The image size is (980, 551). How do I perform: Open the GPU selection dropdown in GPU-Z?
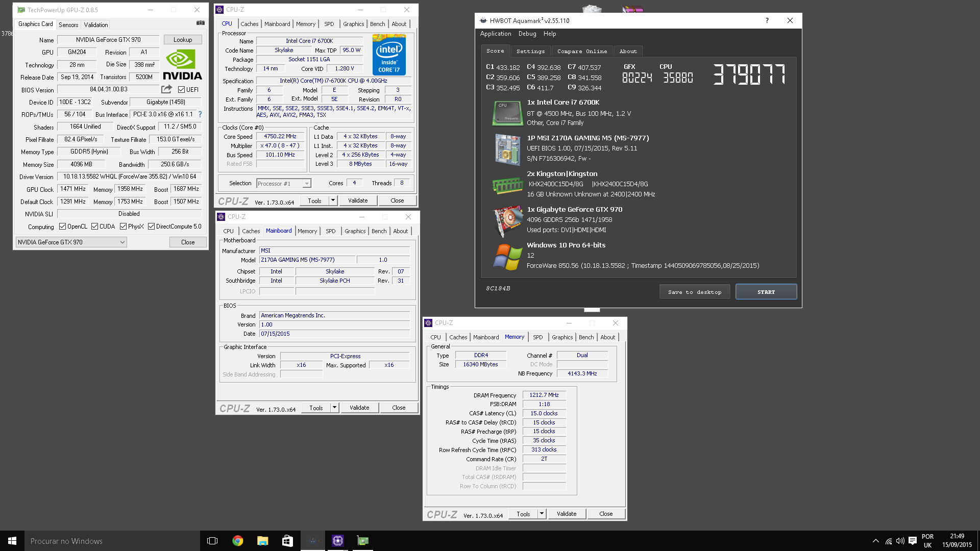click(71, 242)
